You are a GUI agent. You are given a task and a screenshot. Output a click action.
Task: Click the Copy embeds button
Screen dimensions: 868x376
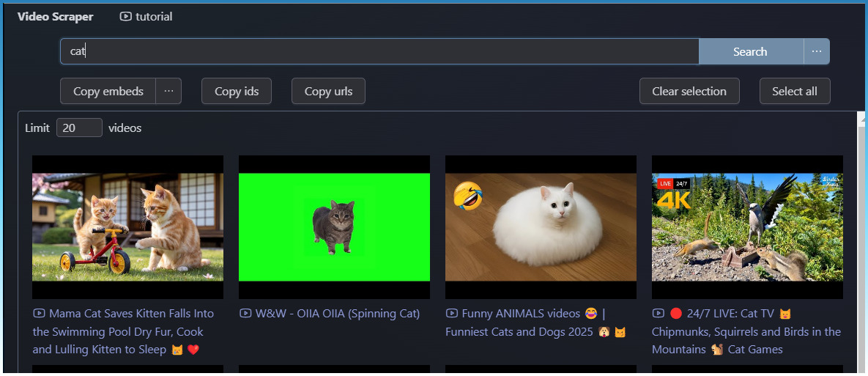(108, 91)
